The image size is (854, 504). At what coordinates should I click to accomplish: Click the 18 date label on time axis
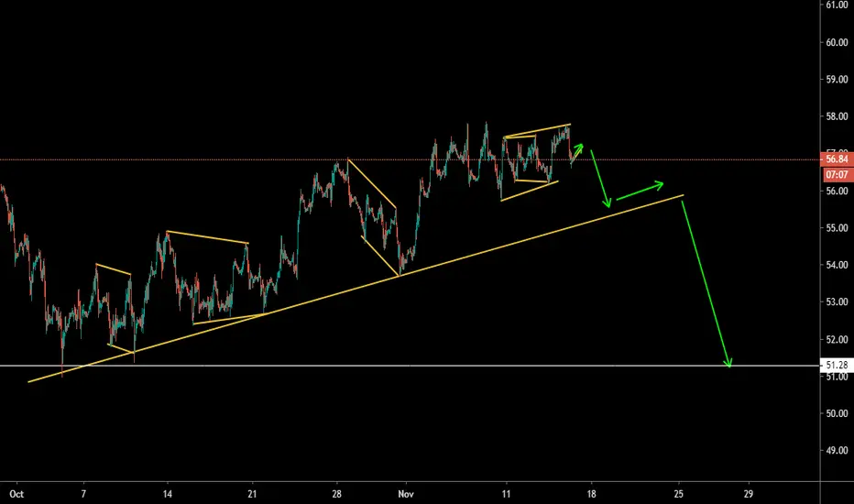pos(592,494)
